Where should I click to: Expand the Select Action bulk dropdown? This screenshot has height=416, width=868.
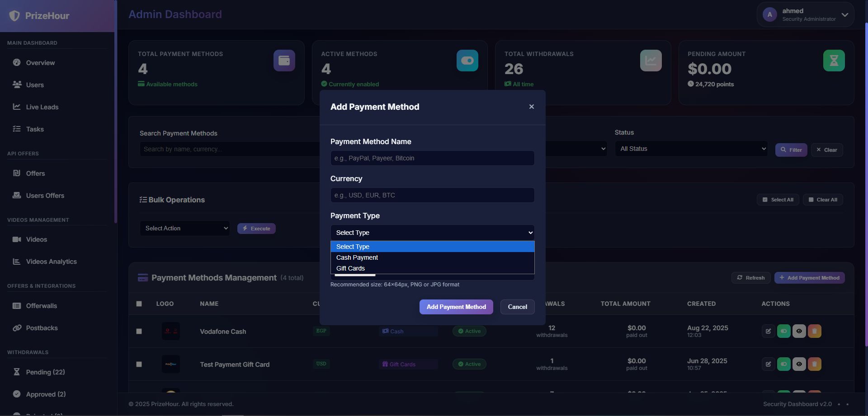[184, 229]
